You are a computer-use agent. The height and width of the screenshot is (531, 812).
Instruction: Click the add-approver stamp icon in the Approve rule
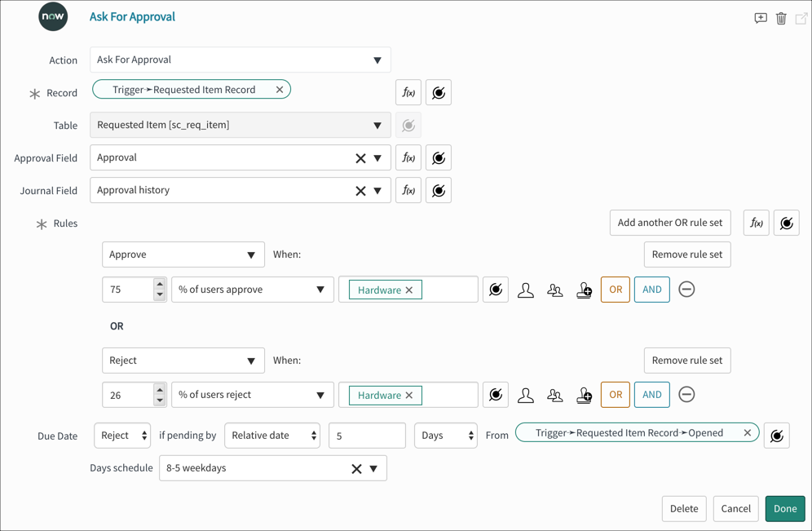click(585, 290)
